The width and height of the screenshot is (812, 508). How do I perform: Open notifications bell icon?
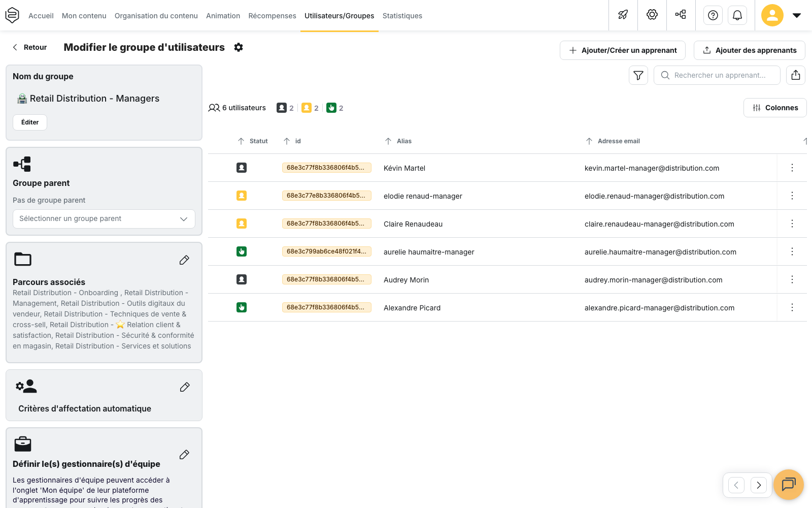[737, 15]
